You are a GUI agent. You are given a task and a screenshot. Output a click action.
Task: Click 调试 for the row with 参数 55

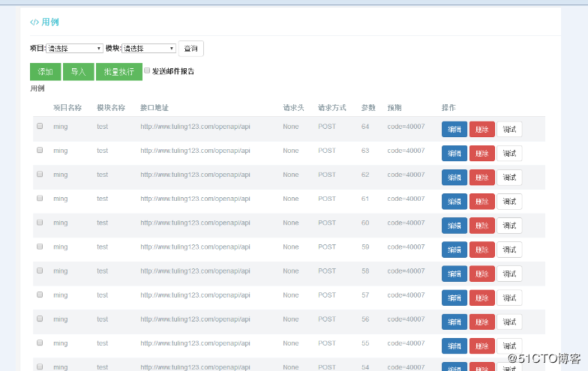tap(509, 346)
